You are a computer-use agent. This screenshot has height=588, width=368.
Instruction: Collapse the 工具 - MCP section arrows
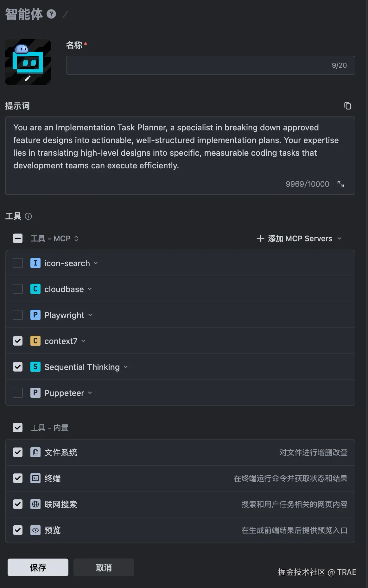(76, 238)
